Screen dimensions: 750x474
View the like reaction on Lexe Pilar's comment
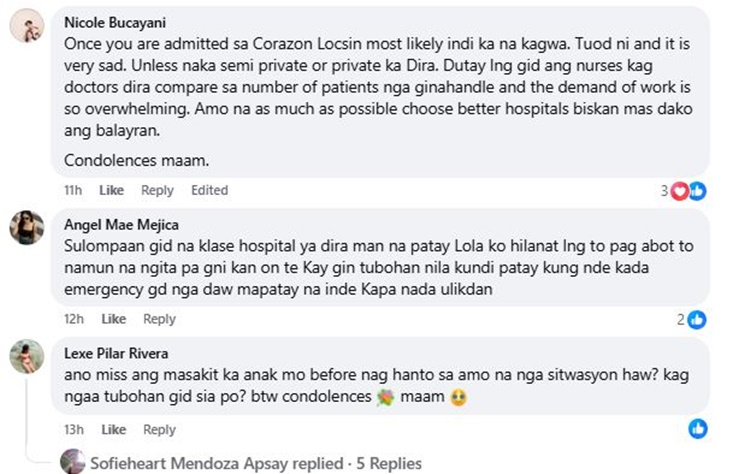(x=697, y=429)
